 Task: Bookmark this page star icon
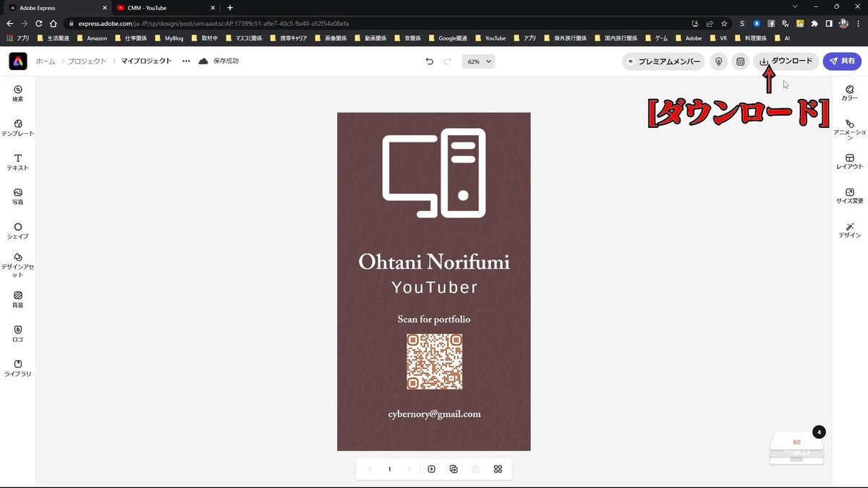click(724, 23)
